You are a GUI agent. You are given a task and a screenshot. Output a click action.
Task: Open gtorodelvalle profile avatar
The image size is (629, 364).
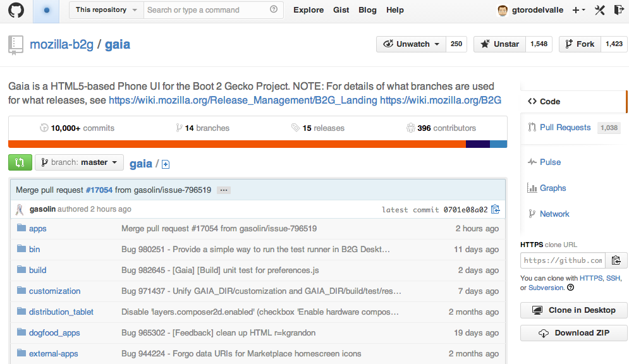(x=502, y=10)
